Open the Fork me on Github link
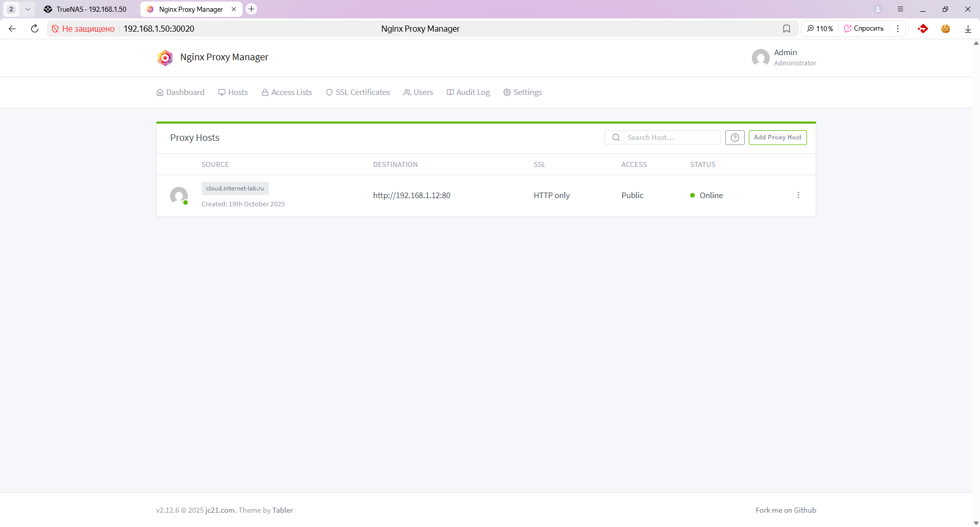Image resolution: width=980 pixels, height=527 pixels. tap(786, 510)
